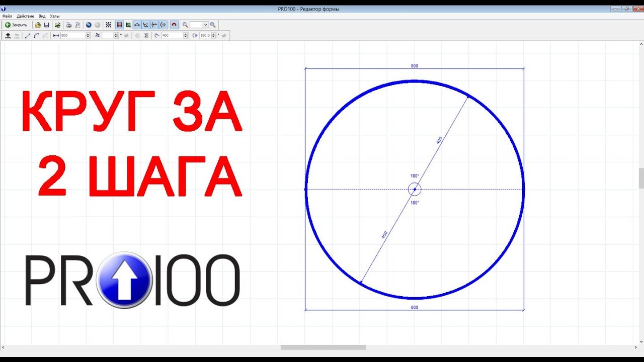The width and height of the screenshot is (644, 362).
Task: Click the add node plus icon
Action: [8, 36]
